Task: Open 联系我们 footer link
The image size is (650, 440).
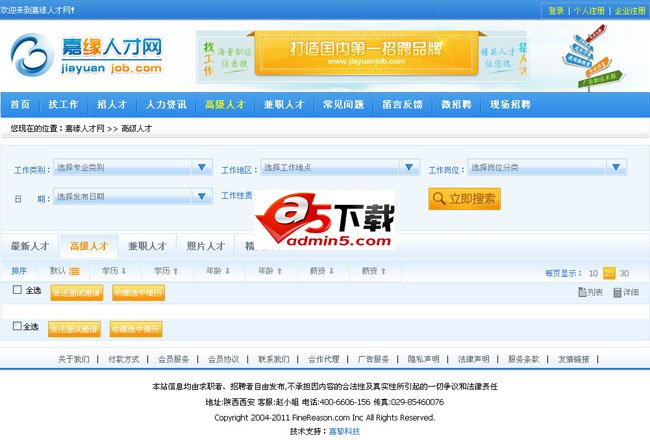Action: tap(274, 359)
